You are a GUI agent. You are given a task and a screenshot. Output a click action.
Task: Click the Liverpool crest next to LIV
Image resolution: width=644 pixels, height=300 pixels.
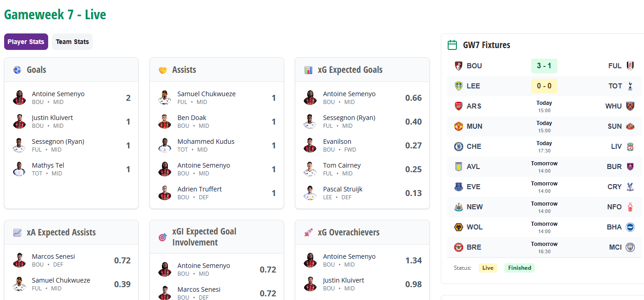tap(632, 146)
